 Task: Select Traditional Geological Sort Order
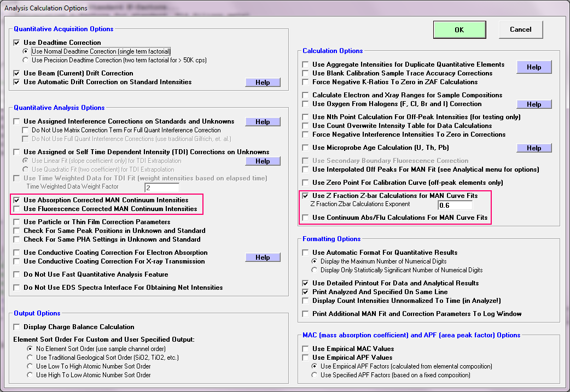[30, 358]
